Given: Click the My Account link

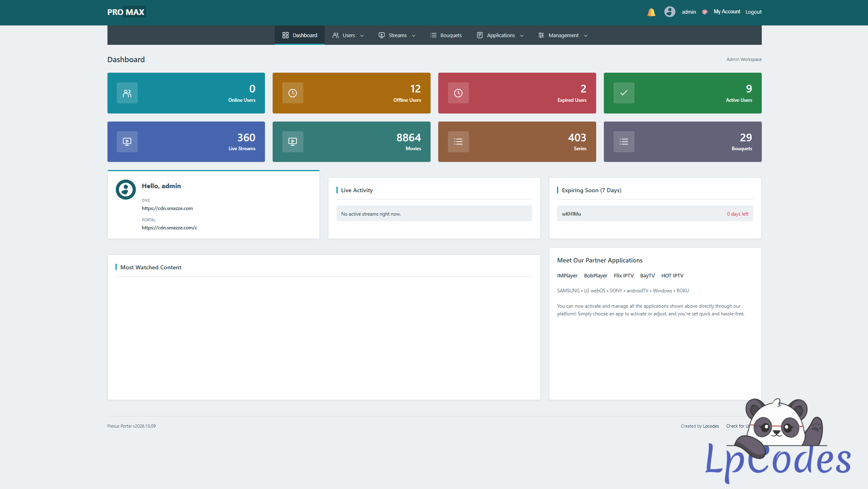Looking at the screenshot, I should [727, 12].
